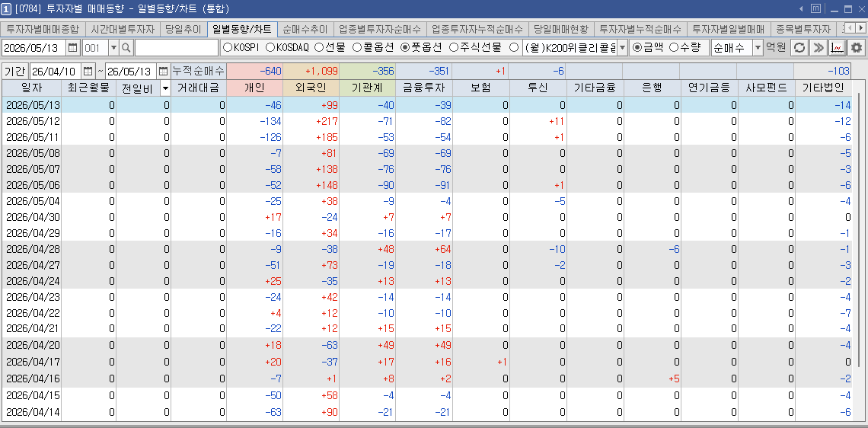
Task: Switch to the 업종투자자누적순매수 tab
Action: [x=477, y=30]
